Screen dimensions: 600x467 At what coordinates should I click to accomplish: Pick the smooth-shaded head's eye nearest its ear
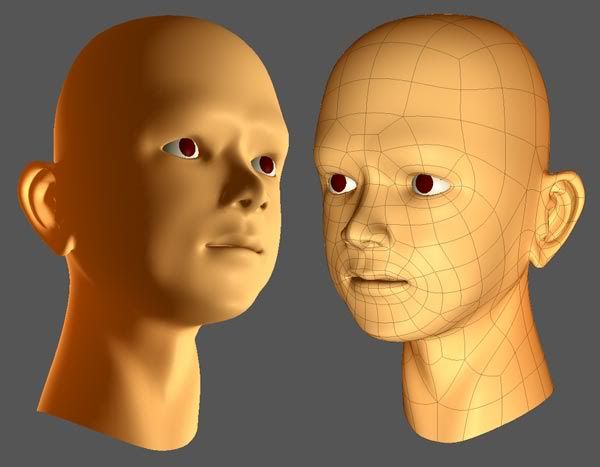click(182, 149)
